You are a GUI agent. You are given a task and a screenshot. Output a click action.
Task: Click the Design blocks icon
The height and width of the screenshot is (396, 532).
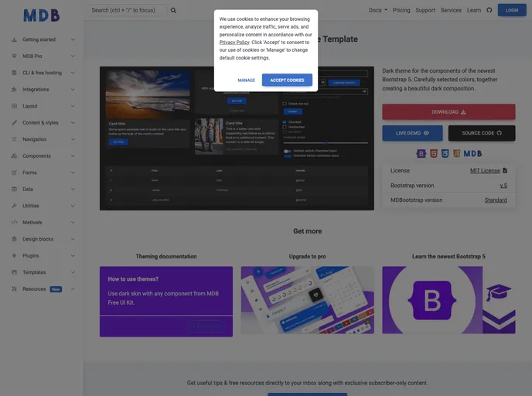point(14,239)
